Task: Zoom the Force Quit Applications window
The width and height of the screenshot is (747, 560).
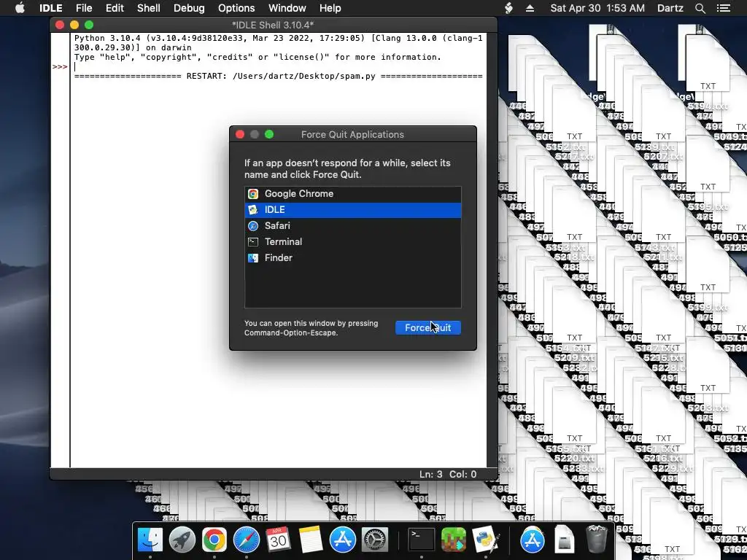Action: click(269, 135)
